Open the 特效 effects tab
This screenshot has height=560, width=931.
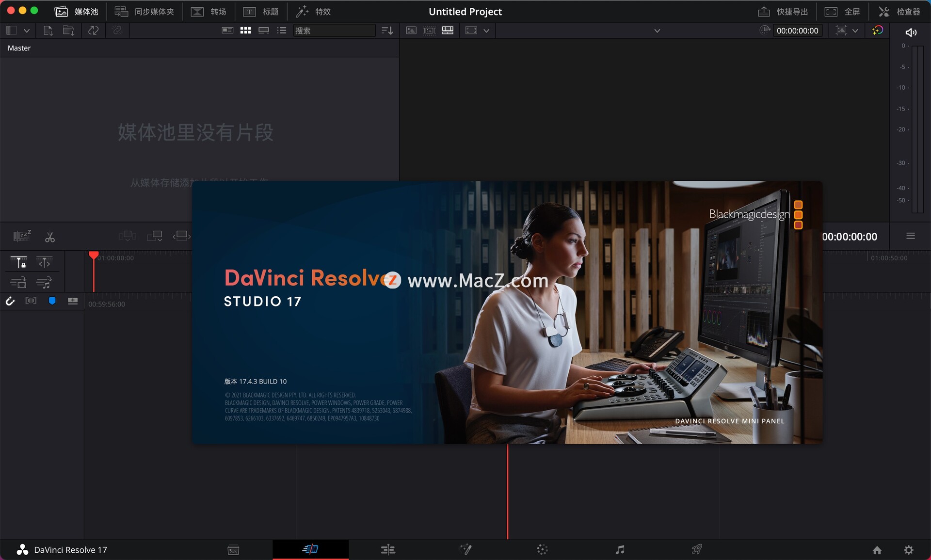tap(313, 12)
